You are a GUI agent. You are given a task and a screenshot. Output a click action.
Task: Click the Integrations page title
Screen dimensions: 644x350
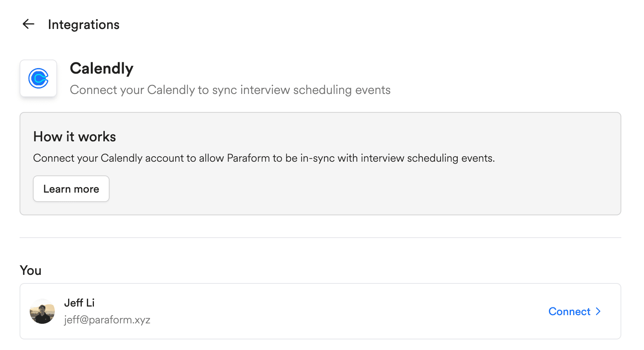click(x=84, y=25)
